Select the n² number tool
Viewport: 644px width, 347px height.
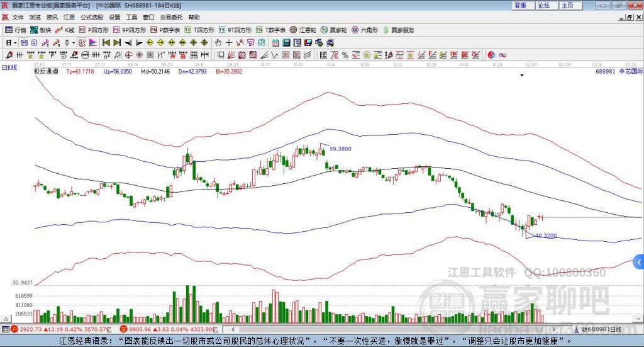point(107,55)
